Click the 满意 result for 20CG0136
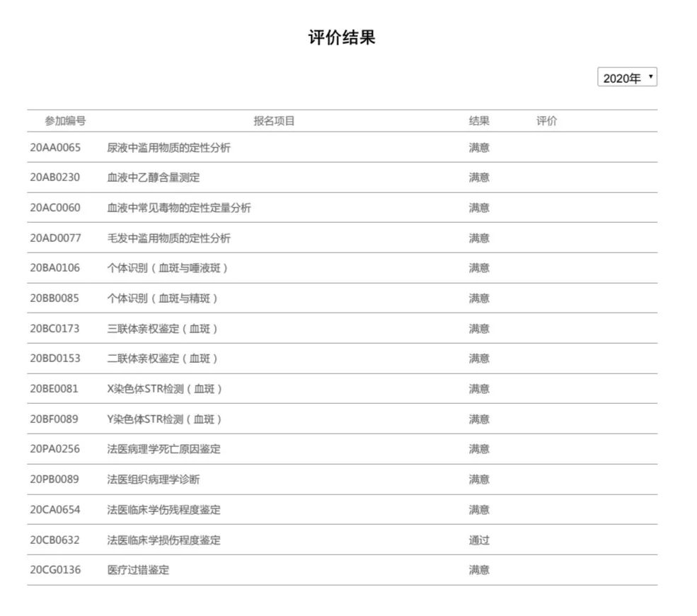 click(x=479, y=570)
